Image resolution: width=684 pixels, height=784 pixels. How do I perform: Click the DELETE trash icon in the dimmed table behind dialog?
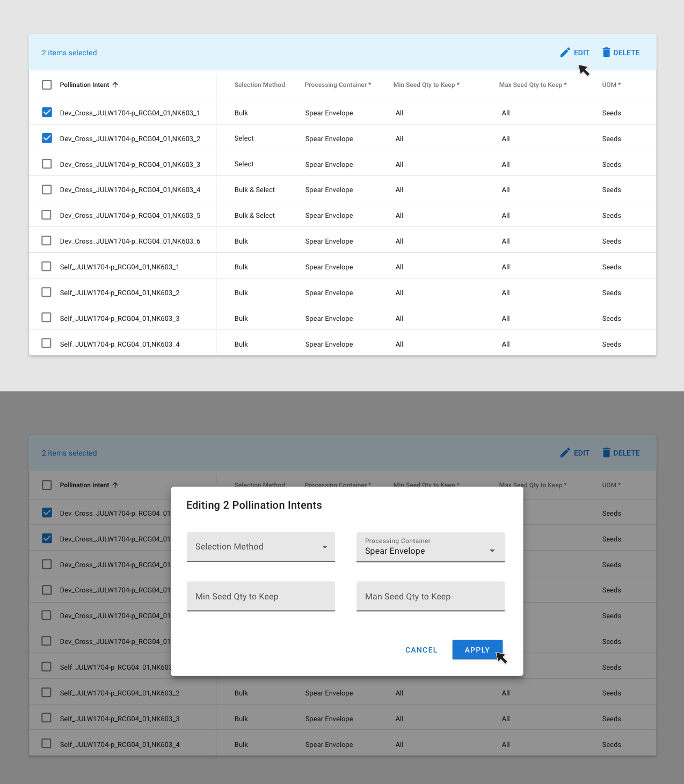(x=606, y=452)
